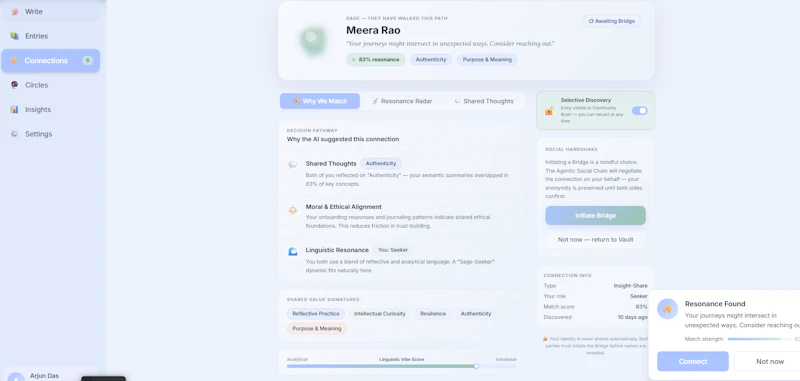Click Purpose & Meaning tag under Meera Rao

click(x=487, y=60)
